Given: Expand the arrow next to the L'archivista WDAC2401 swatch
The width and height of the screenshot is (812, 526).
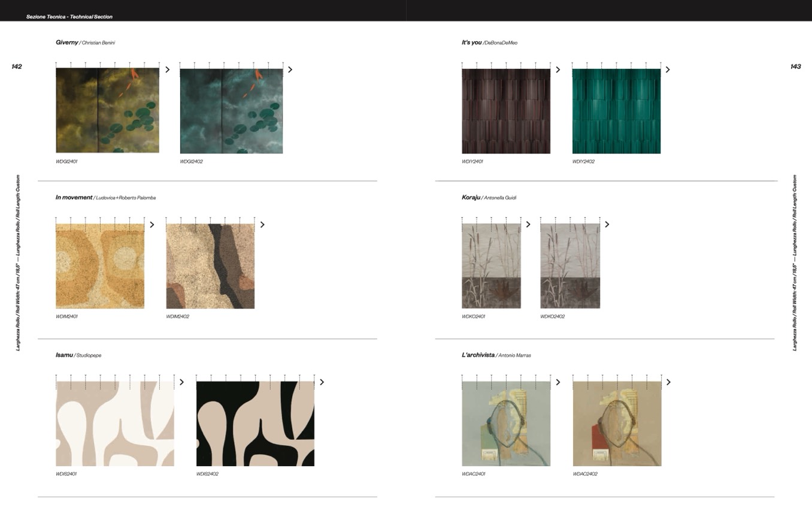Looking at the screenshot, I should [x=558, y=382].
